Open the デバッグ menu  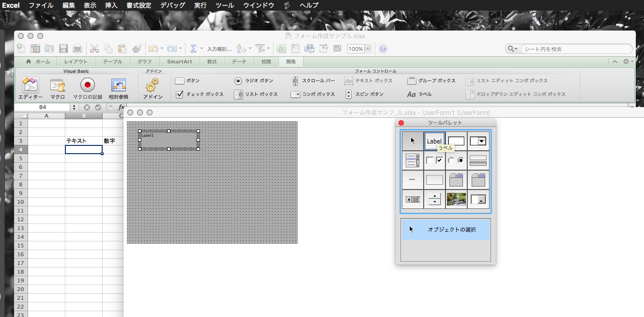click(173, 5)
